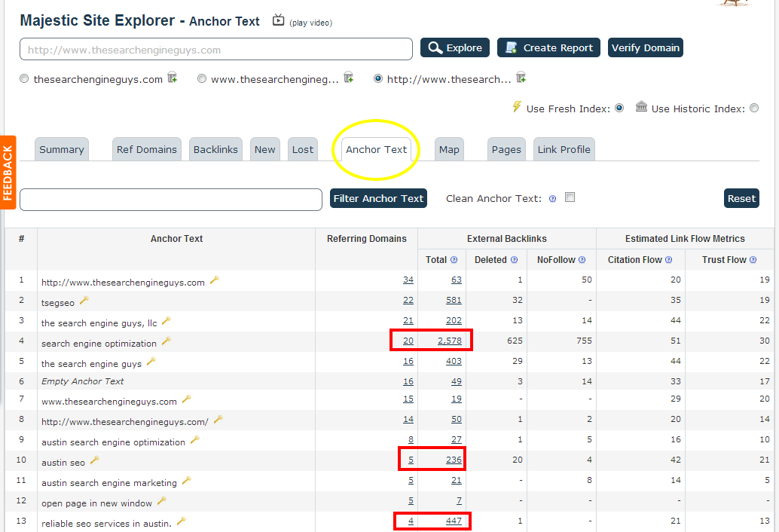Image resolution: width=779 pixels, height=532 pixels.
Task: Open total backlinks link 581 for tsegseo
Action: click(x=454, y=300)
